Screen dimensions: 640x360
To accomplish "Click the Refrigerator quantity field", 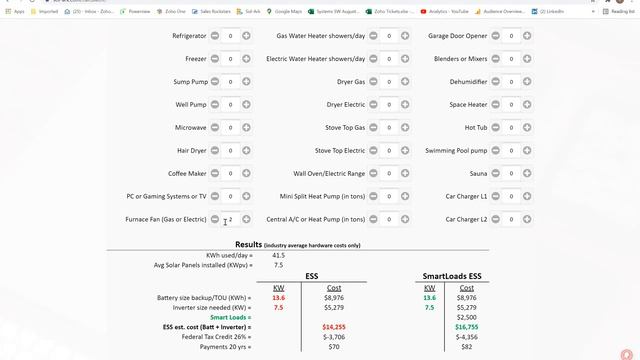I will click(231, 36).
